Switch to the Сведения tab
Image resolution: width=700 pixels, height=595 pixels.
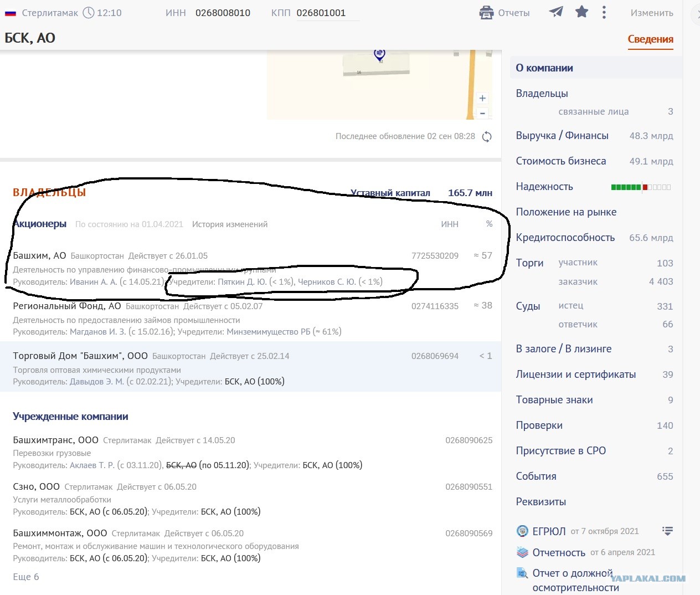[x=650, y=39]
